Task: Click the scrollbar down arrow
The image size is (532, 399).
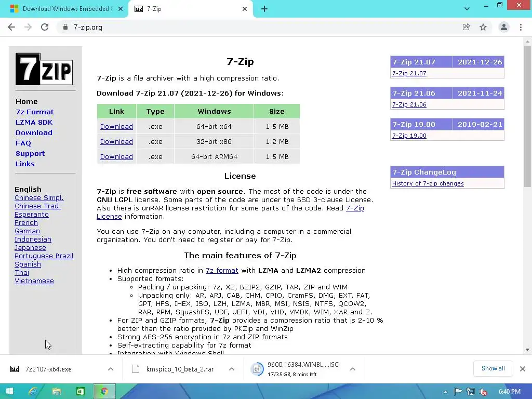Action: 527,350
